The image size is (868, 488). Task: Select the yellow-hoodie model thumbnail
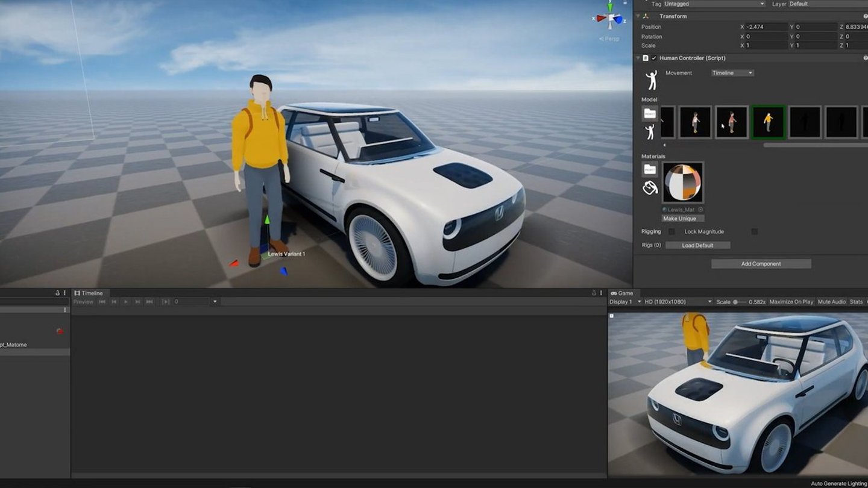tap(768, 122)
